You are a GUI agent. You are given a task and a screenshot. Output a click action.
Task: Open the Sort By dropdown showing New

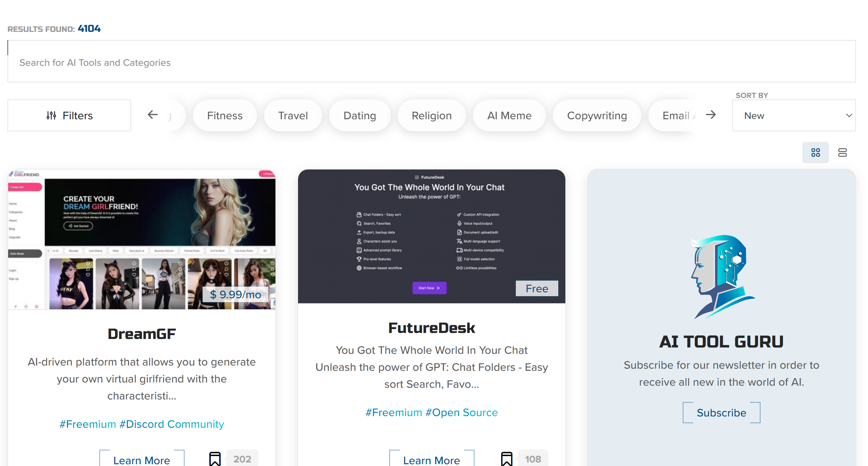pos(794,115)
